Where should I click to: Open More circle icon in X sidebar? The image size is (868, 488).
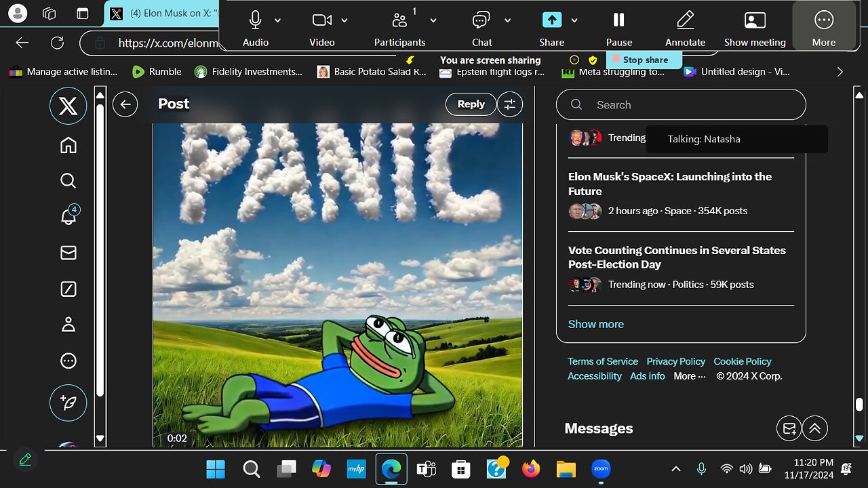68,361
